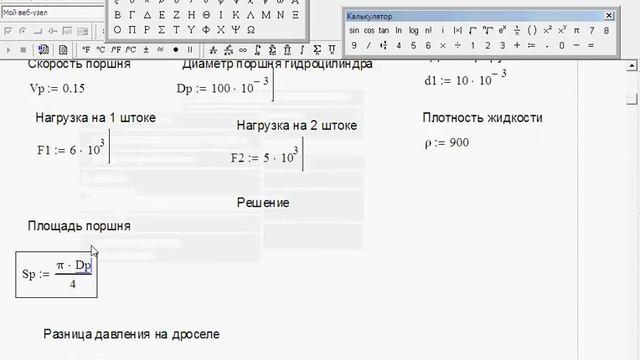Click the vertical scrollbar up arrow
Image resolution: width=640 pixels, height=360 pixels.
click(631, 65)
